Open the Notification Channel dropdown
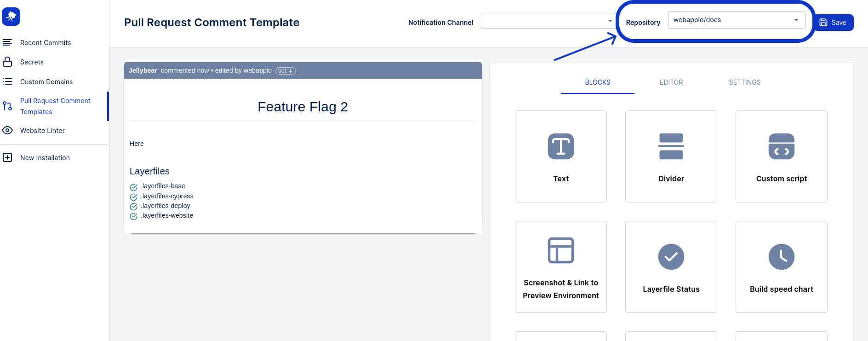The width and height of the screenshot is (868, 341). tap(548, 21)
